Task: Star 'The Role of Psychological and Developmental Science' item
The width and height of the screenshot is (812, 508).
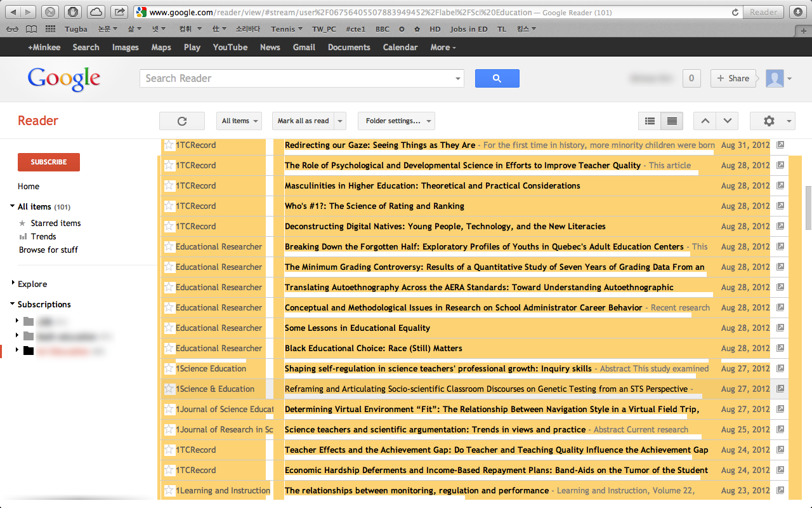Action: 169,165
